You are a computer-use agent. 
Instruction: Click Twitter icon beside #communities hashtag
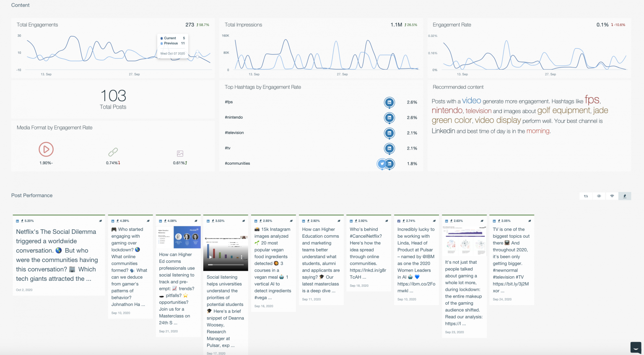coord(382,163)
